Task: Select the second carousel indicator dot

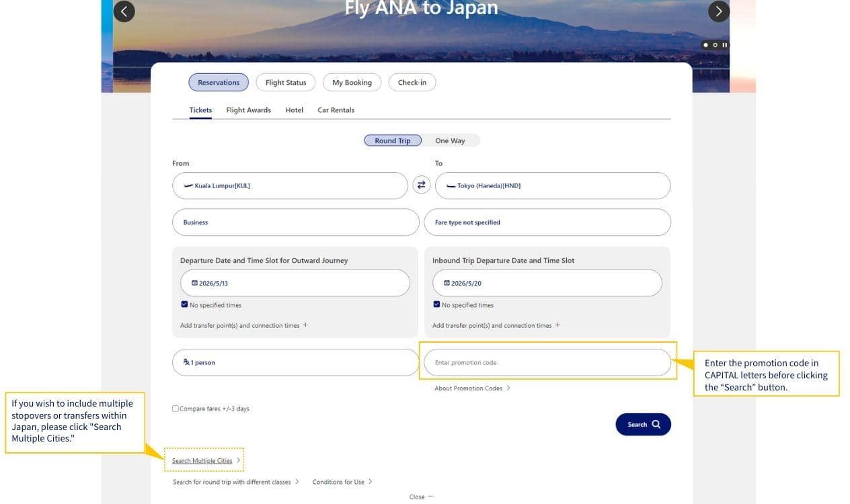Action: (x=715, y=45)
